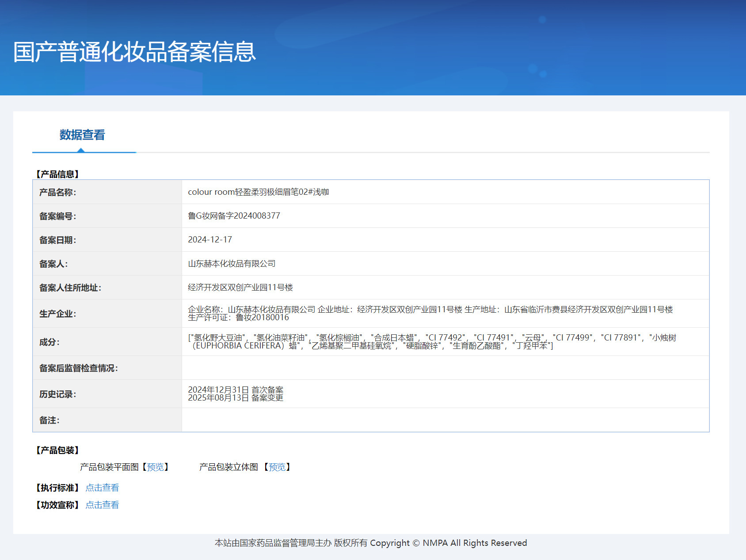Screen dimensions: 746x560
Task: Select the filing date 2024-12-17
Action: pyautogui.click(x=210, y=239)
